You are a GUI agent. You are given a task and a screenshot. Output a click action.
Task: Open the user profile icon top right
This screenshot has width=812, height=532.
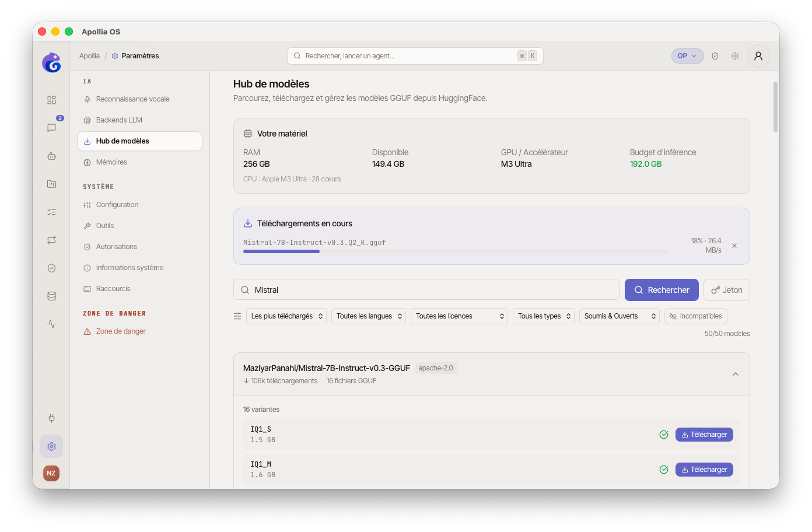coord(758,56)
